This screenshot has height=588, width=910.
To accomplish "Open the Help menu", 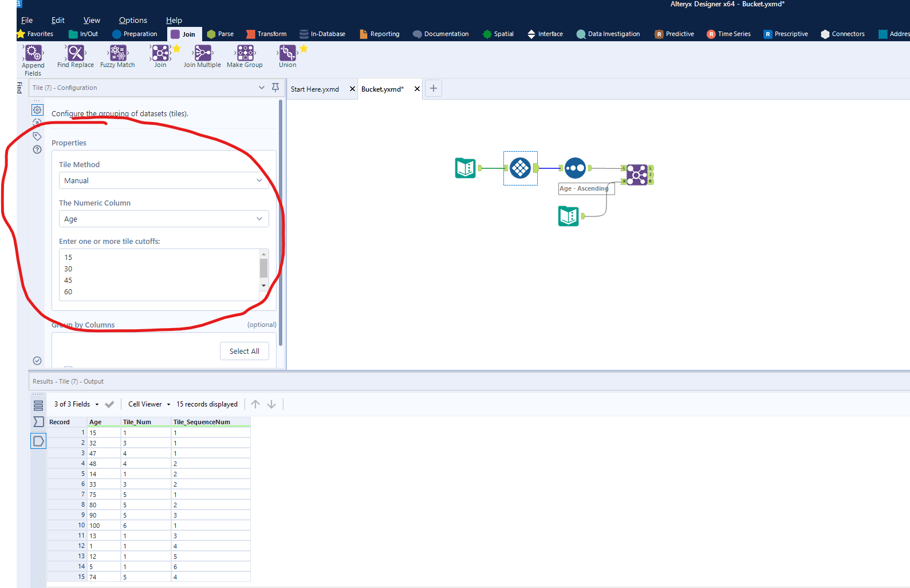I will [x=174, y=20].
